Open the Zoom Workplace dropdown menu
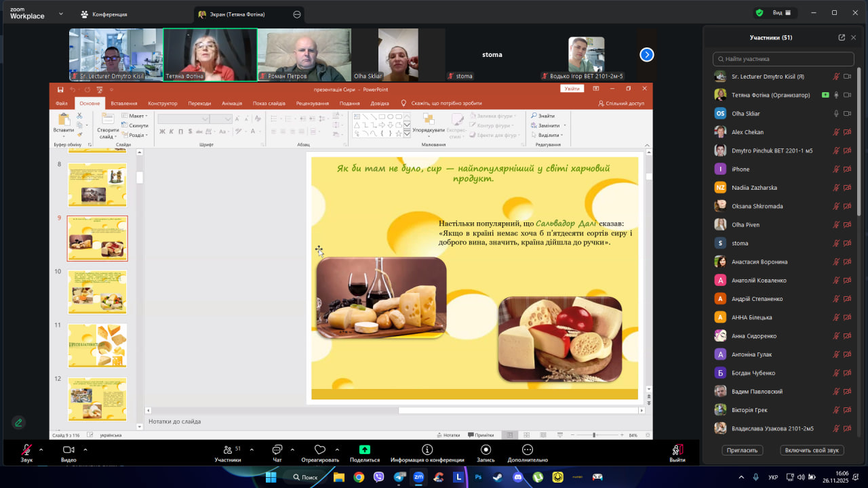 [61, 14]
